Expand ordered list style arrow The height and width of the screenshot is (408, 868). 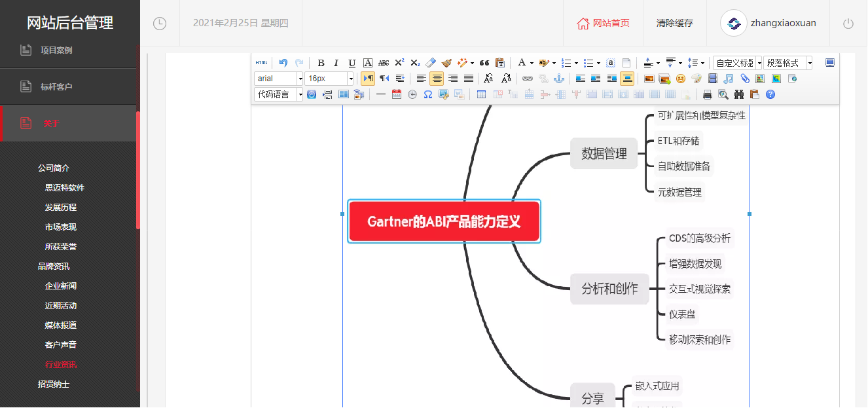coord(576,64)
